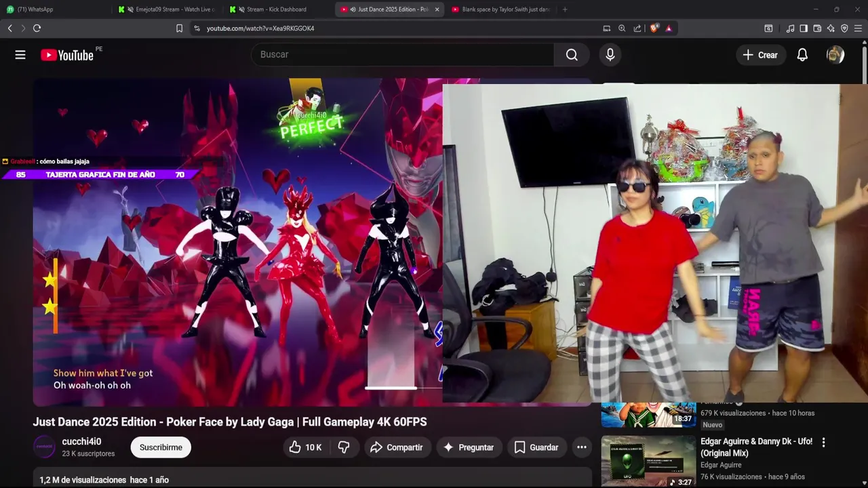Unmute the Emejota09 Stream tab
The height and width of the screenshot is (488, 868).
point(130,9)
